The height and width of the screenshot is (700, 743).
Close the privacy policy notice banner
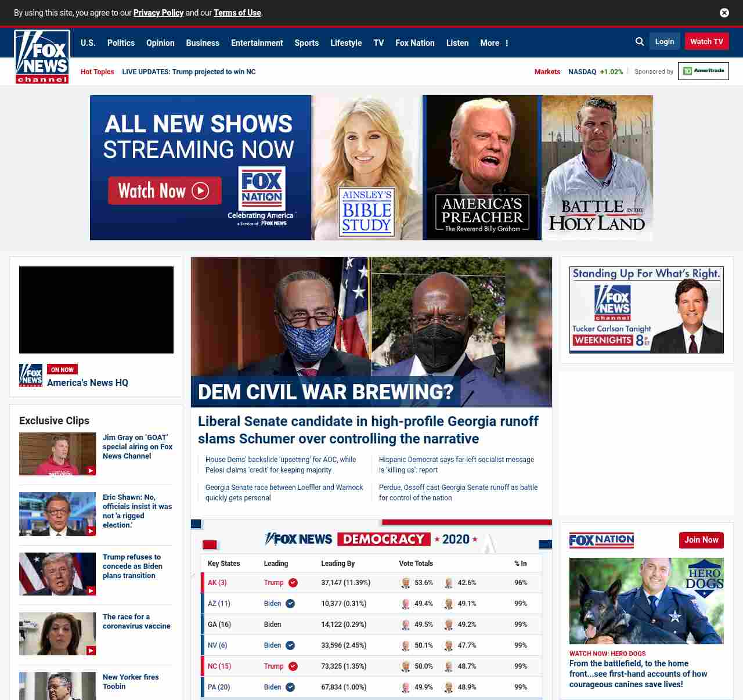point(724,13)
